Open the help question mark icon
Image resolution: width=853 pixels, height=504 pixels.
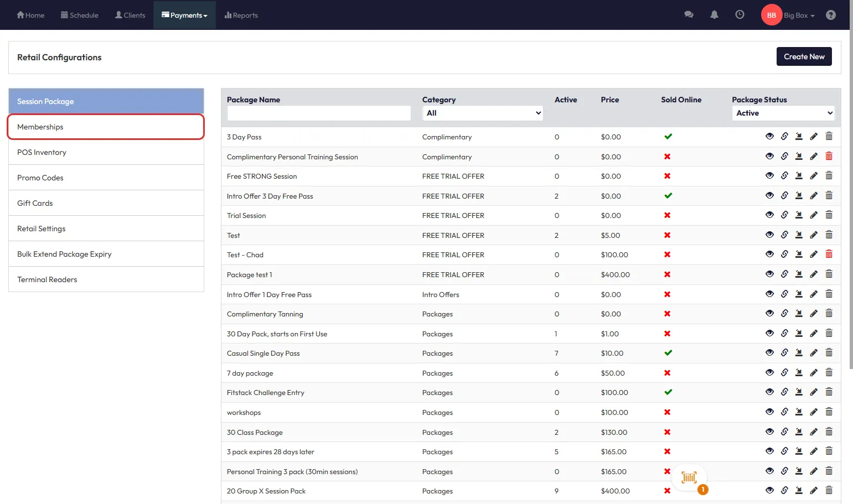click(830, 15)
